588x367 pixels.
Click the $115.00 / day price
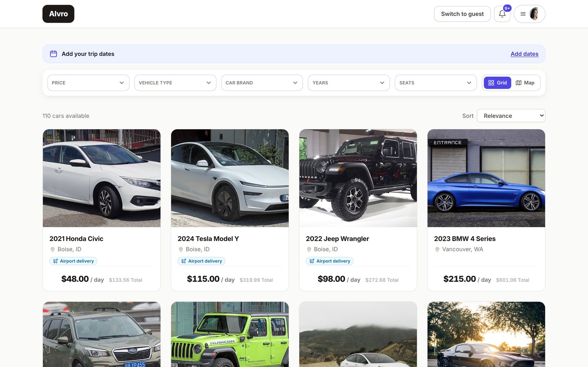pos(211,279)
